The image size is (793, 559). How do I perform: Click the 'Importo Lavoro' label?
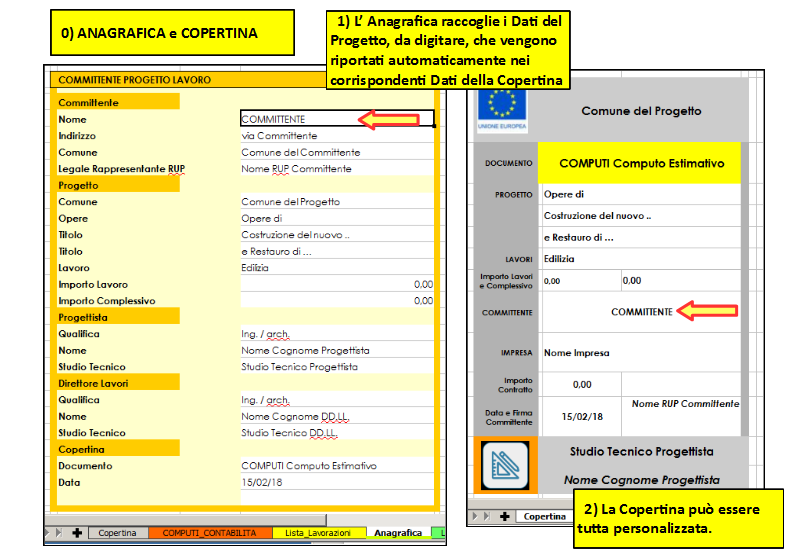point(93,284)
